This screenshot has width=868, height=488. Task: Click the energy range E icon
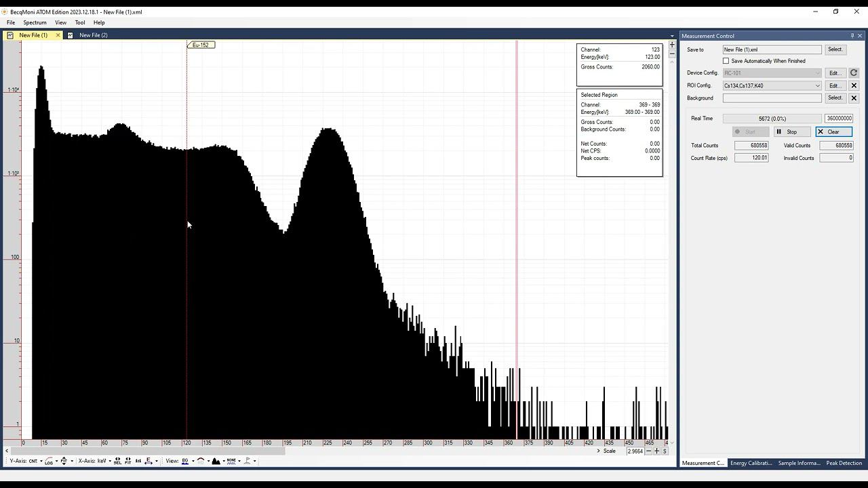coord(149,461)
